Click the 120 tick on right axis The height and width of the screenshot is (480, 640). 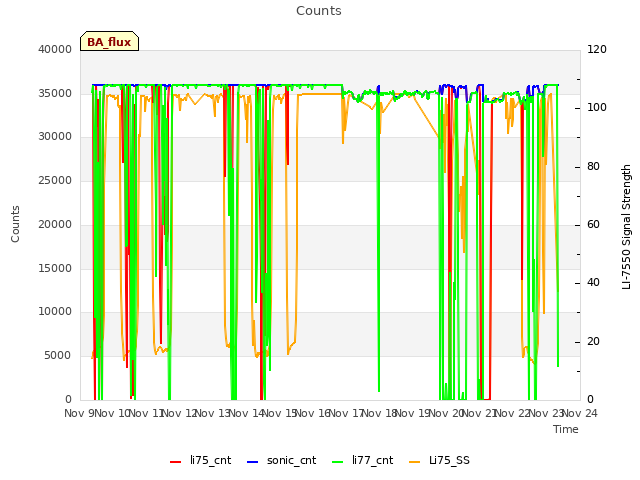[x=597, y=49]
